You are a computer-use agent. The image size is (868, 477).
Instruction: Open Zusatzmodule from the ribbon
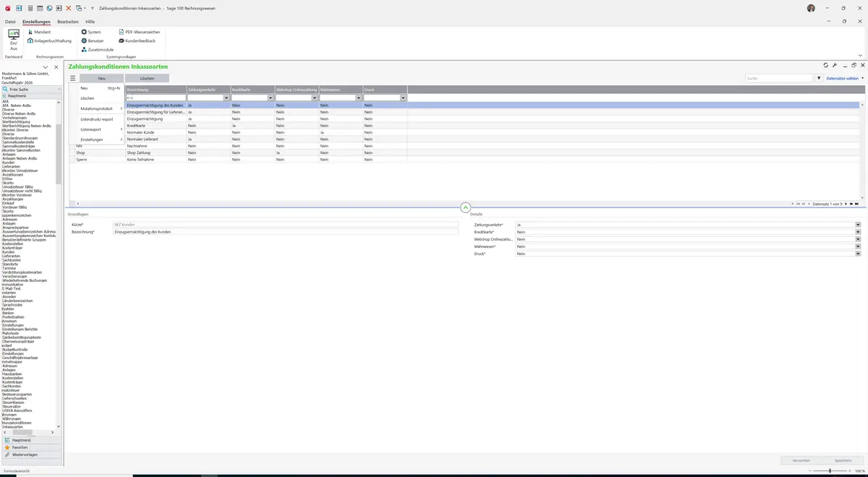(x=98, y=49)
